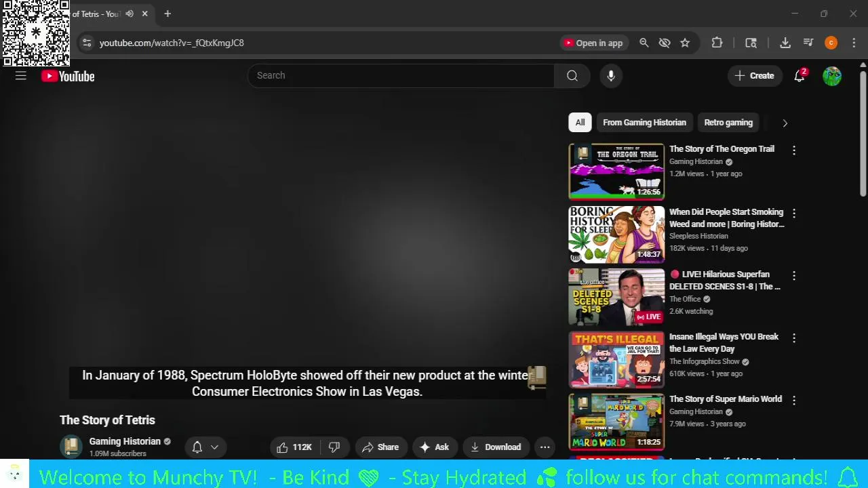The width and height of the screenshot is (868, 488).
Task: Go to the YouTube home logo
Action: [68, 77]
